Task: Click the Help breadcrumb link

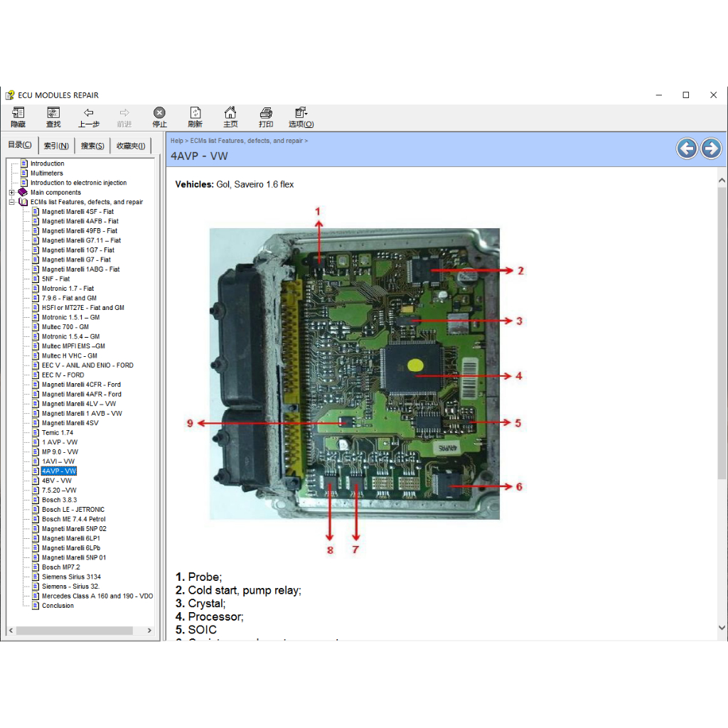Action: tap(176, 141)
